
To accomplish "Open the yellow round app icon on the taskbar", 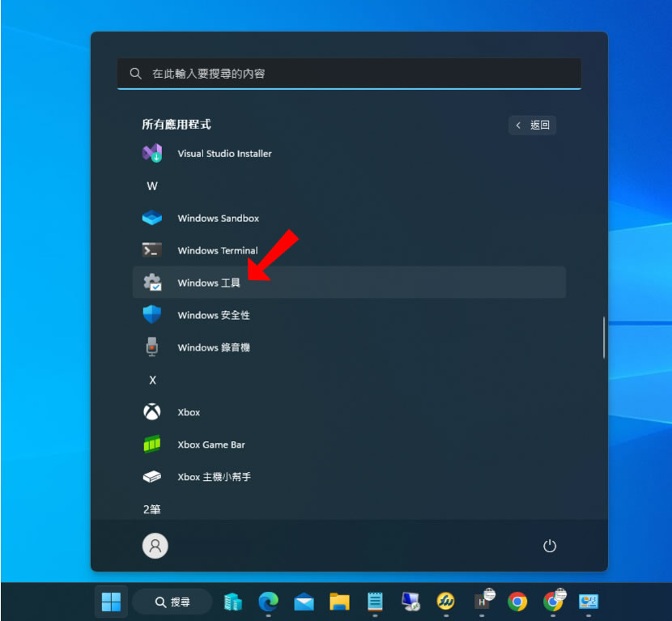I will 446,602.
